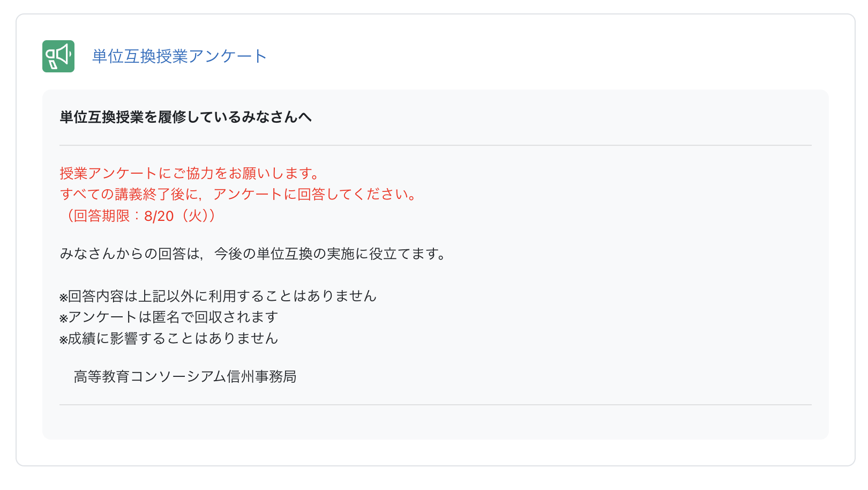Click the signature 高等教育コンソーシアム信州事務局
Image resolution: width=868 pixels, height=490 pixels.
click(x=185, y=376)
